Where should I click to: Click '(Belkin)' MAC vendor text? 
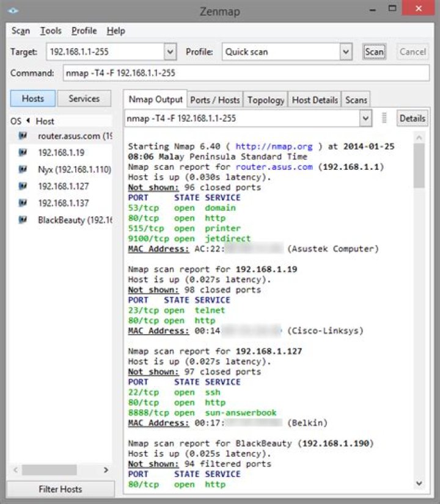[x=307, y=423]
